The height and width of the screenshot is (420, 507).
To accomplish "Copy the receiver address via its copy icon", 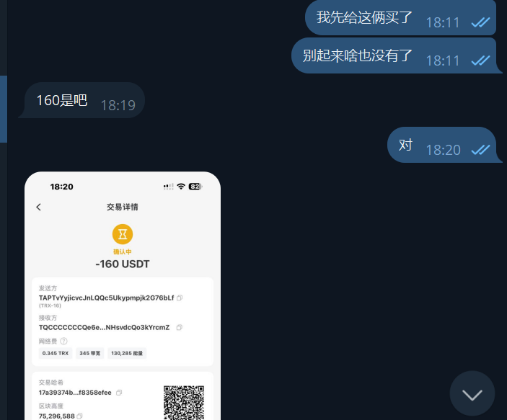I will [180, 328].
